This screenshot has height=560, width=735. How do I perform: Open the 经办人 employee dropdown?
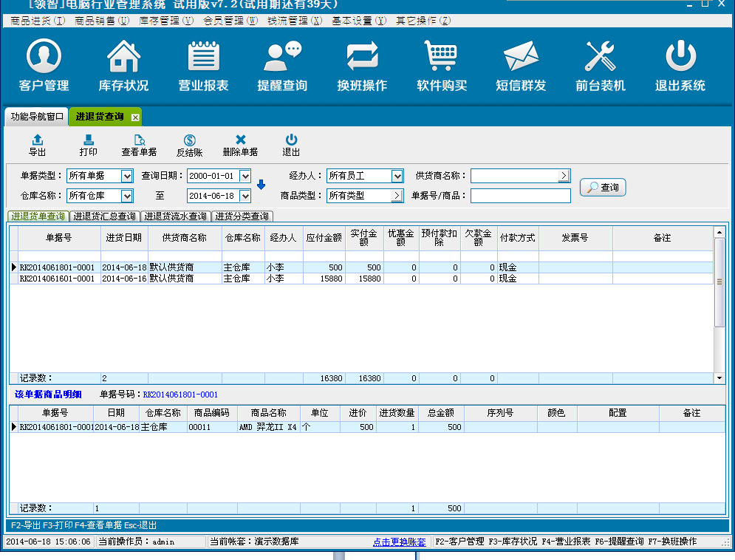click(x=397, y=176)
